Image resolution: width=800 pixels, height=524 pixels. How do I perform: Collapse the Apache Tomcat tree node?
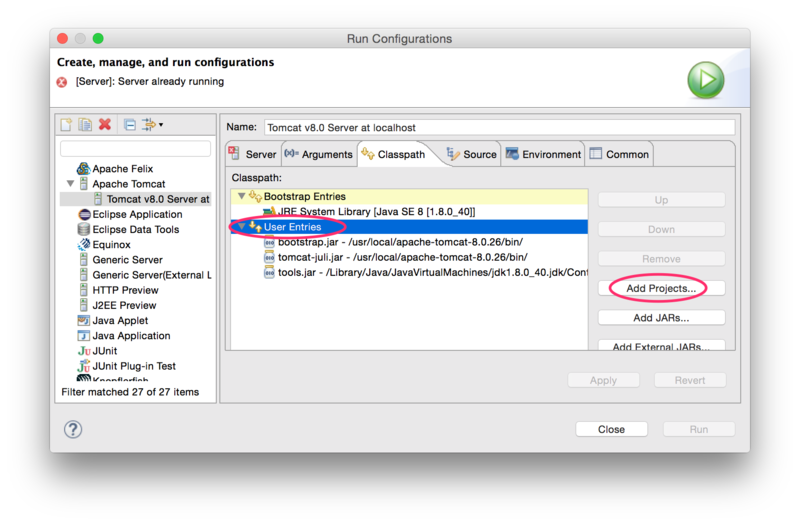pyautogui.click(x=70, y=183)
